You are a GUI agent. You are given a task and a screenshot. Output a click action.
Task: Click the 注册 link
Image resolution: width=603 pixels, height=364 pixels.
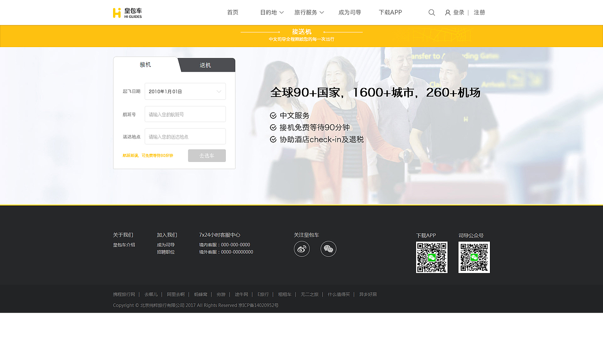pyautogui.click(x=479, y=12)
